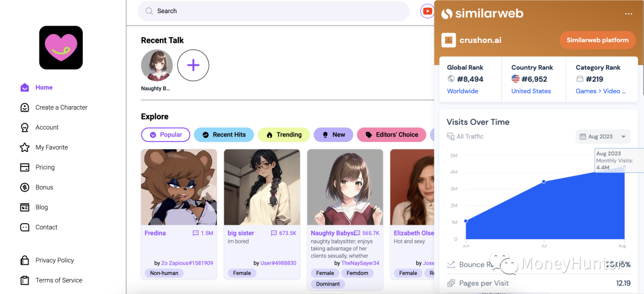The width and height of the screenshot is (644, 294).
Task: Focus the Search input field
Action: coord(273,11)
